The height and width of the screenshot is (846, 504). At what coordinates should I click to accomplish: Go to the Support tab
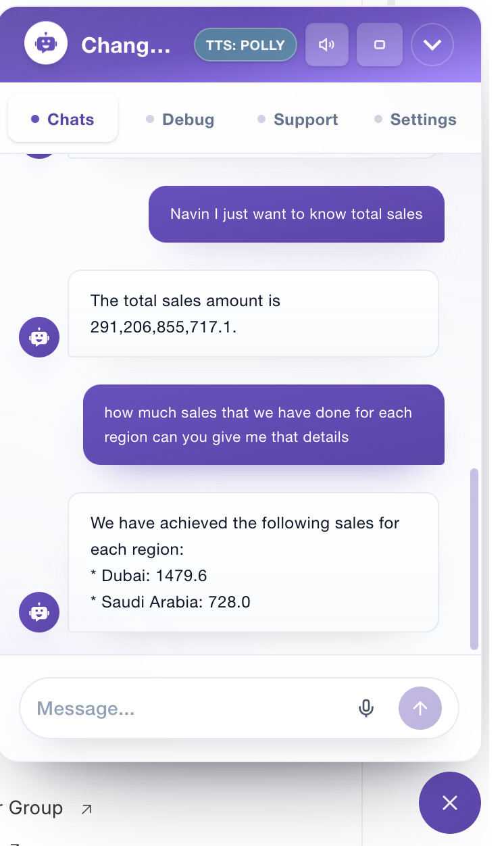[298, 120]
